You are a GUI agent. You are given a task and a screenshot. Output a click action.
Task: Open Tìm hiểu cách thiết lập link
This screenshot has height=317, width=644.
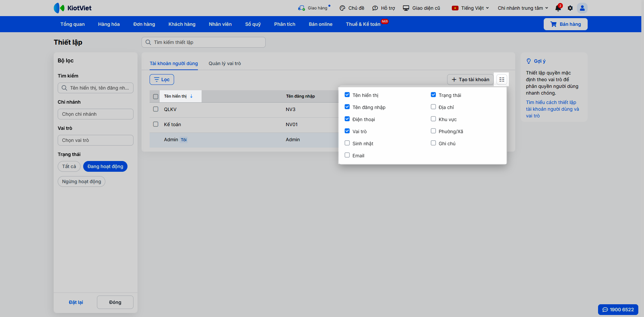coord(552,109)
